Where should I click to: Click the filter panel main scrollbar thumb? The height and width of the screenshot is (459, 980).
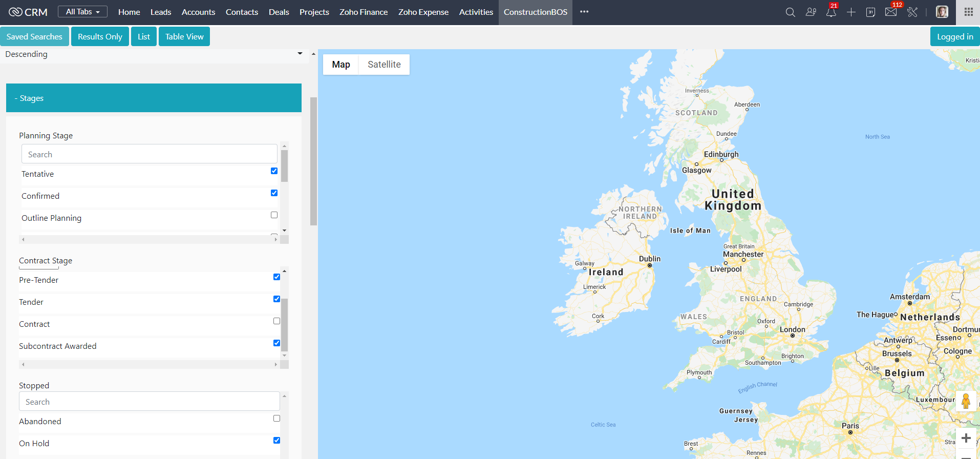pos(313,161)
